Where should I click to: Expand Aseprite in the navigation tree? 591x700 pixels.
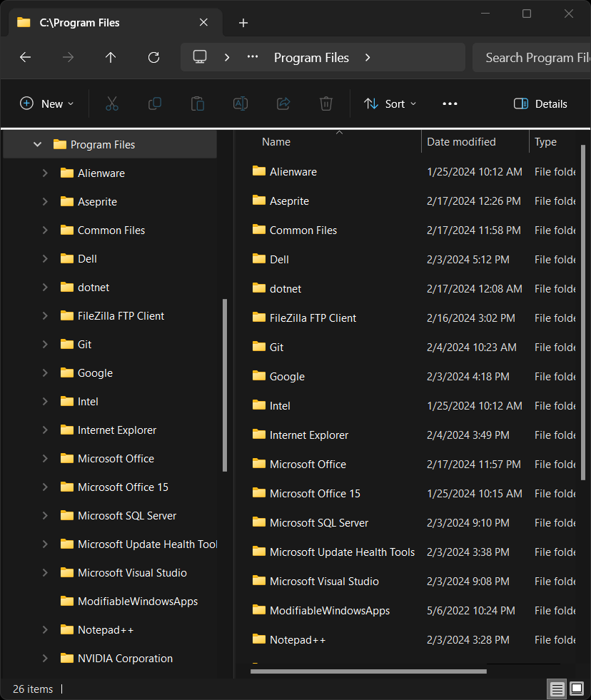pos(45,201)
